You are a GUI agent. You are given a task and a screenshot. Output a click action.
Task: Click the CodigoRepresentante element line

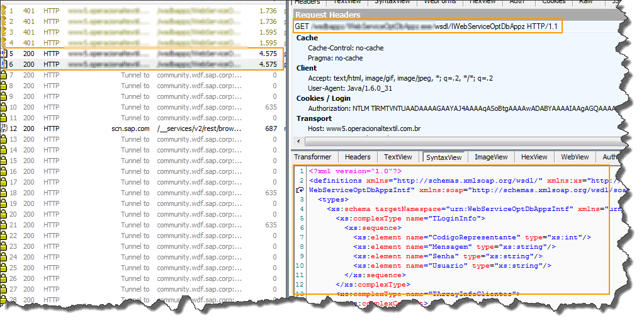[x=472, y=237]
